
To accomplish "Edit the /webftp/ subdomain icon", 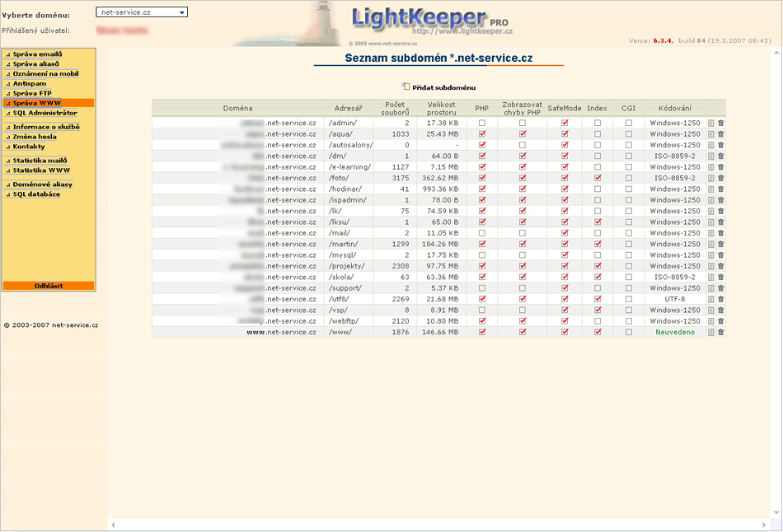I will pos(710,321).
